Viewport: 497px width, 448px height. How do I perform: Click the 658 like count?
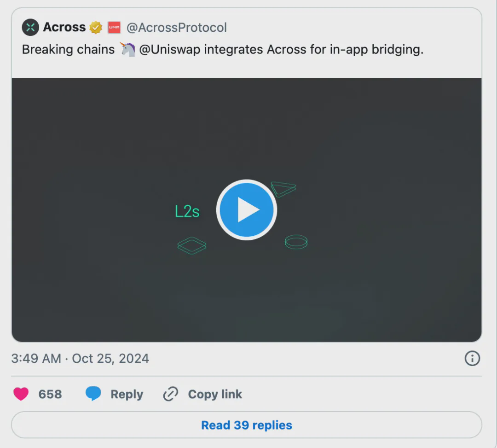50,395
